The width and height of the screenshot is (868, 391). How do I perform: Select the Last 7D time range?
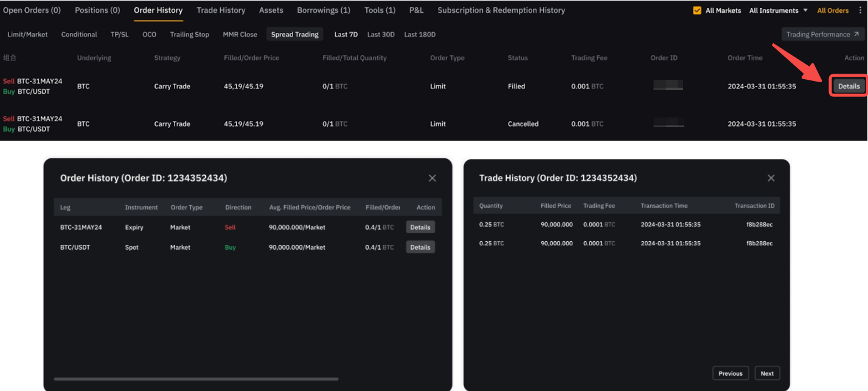point(346,35)
